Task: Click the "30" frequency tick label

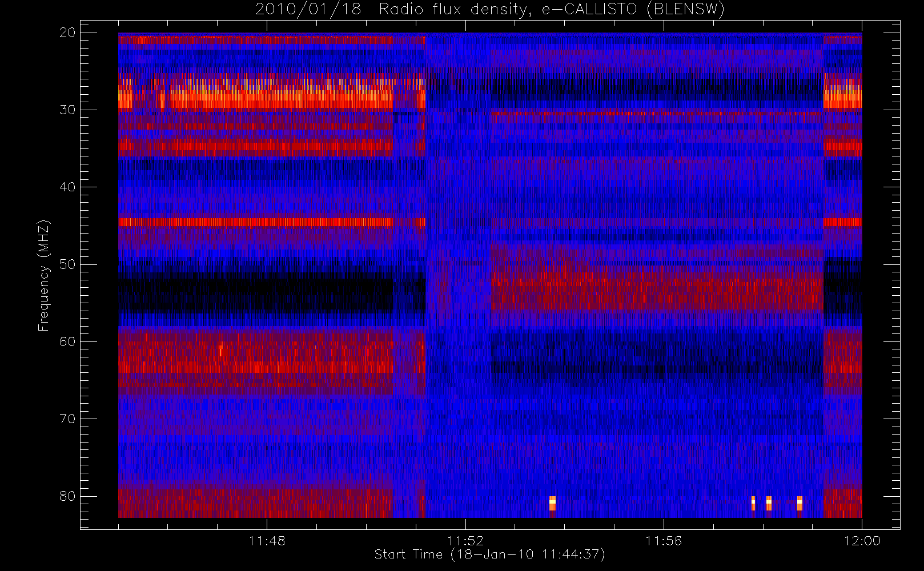Action: pyautogui.click(x=67, y=110)
